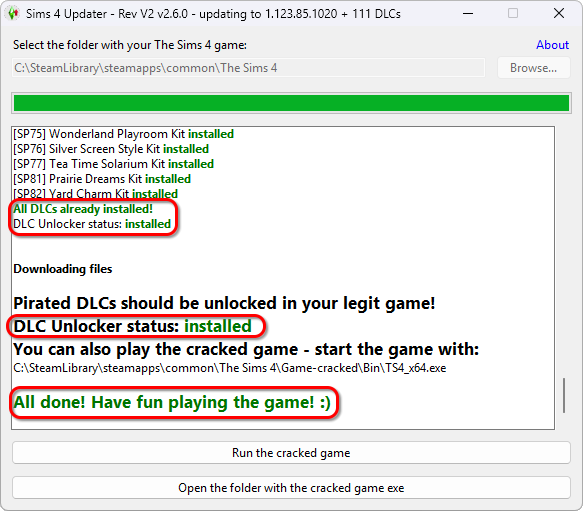Click 'Select the folder' label text

point(130,45)
